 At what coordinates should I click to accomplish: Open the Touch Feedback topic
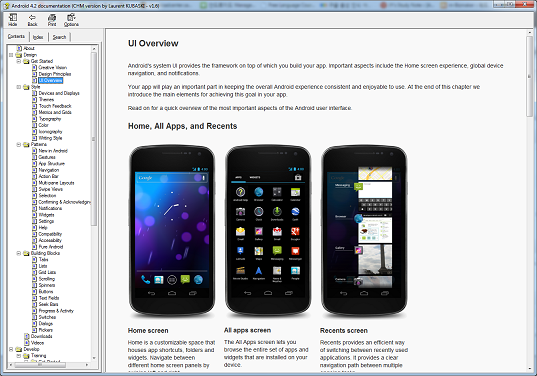(x=55, y=106)
